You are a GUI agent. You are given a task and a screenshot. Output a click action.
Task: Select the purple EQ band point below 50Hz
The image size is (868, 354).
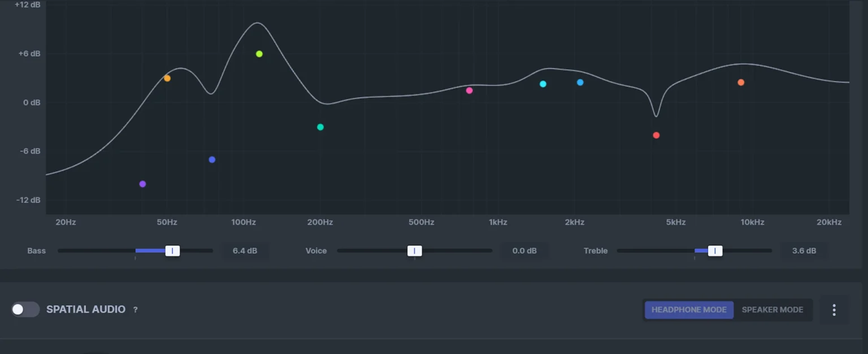click(x=142, y=184)
